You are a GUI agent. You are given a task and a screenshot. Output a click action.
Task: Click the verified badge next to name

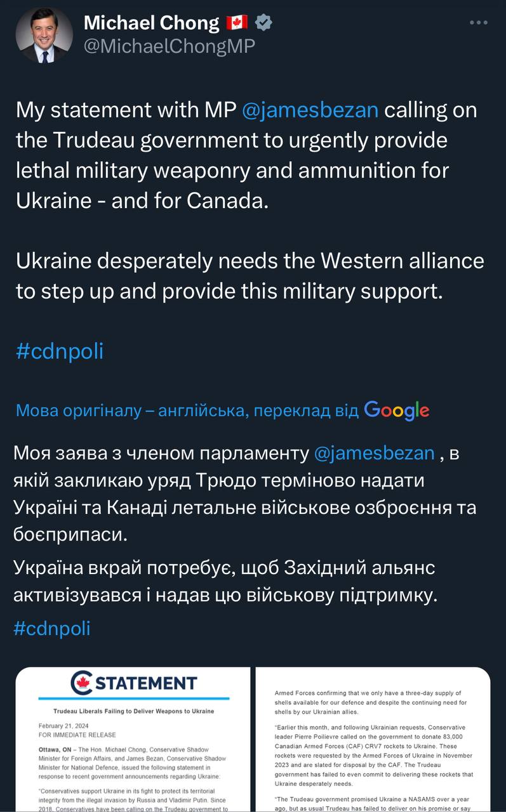click(264, 23)
